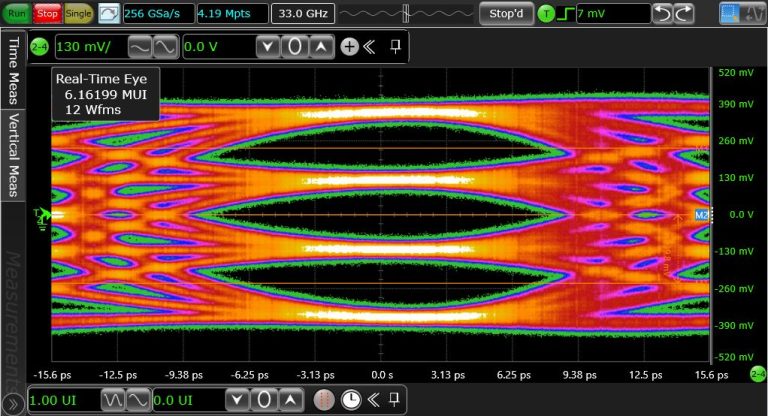Click the trigger level indicator at the left edge
Image resolution: width=768 pixels, height=416 pixels.
coord(42,217)
